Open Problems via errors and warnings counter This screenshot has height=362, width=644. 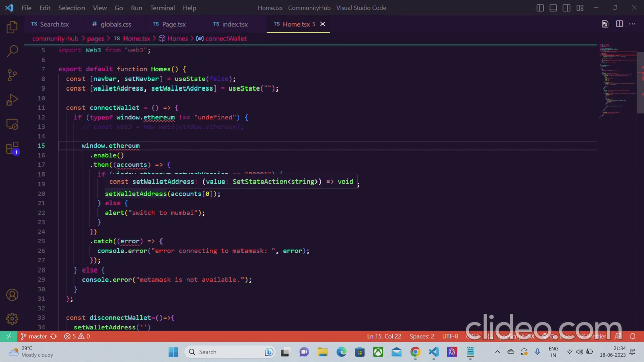pos(77,336)
